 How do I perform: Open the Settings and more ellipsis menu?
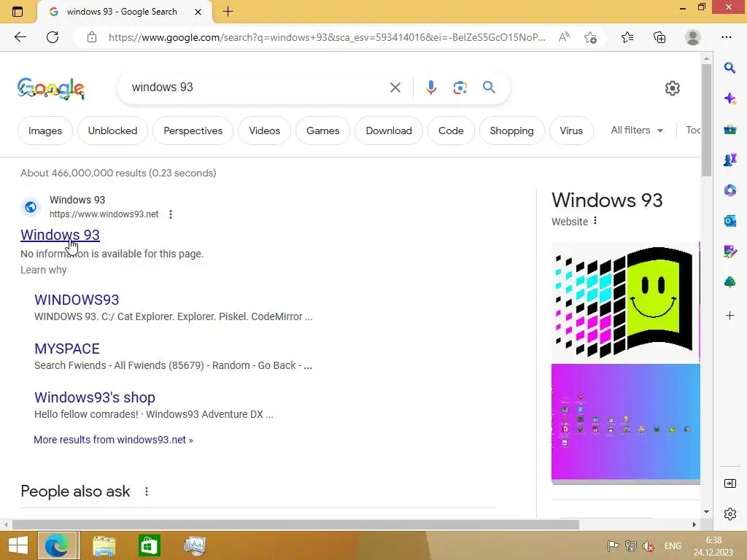point(726,37)
